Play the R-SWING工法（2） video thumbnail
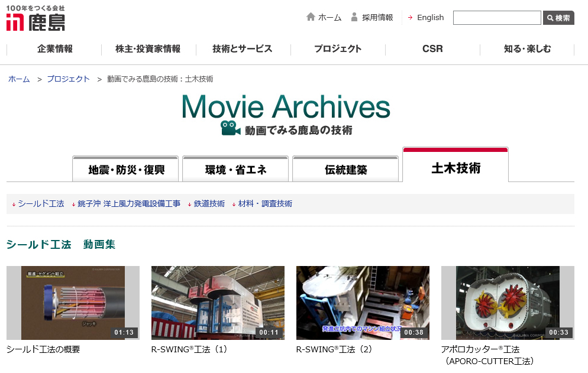The height and width of the screenshot is (373, 588). click(363, 303)
